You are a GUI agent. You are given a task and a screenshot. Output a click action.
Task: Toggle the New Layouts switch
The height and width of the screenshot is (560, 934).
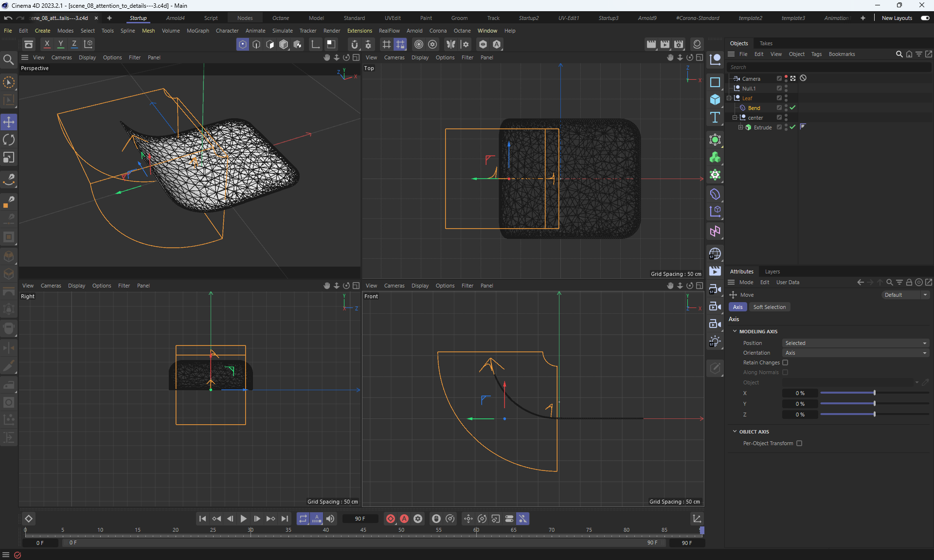pos(925,18)
